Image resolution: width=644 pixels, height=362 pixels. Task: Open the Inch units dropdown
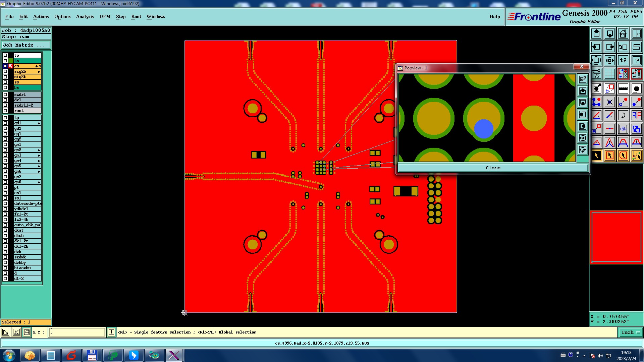[631, 332]
